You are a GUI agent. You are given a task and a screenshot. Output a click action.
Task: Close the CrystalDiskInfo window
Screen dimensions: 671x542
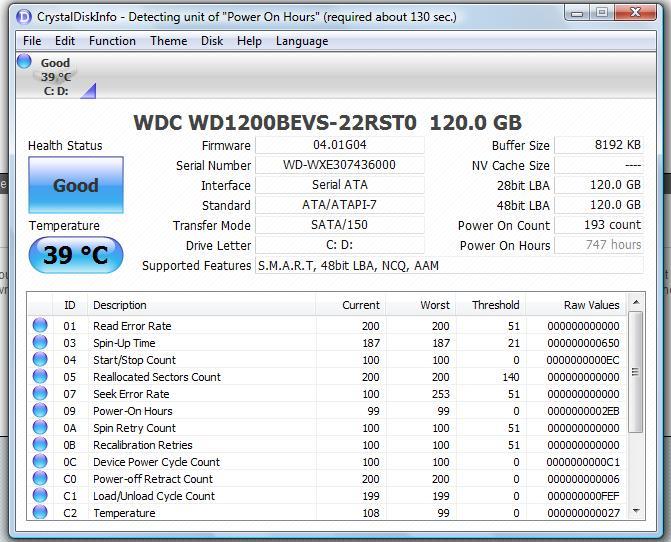(635, 13)
